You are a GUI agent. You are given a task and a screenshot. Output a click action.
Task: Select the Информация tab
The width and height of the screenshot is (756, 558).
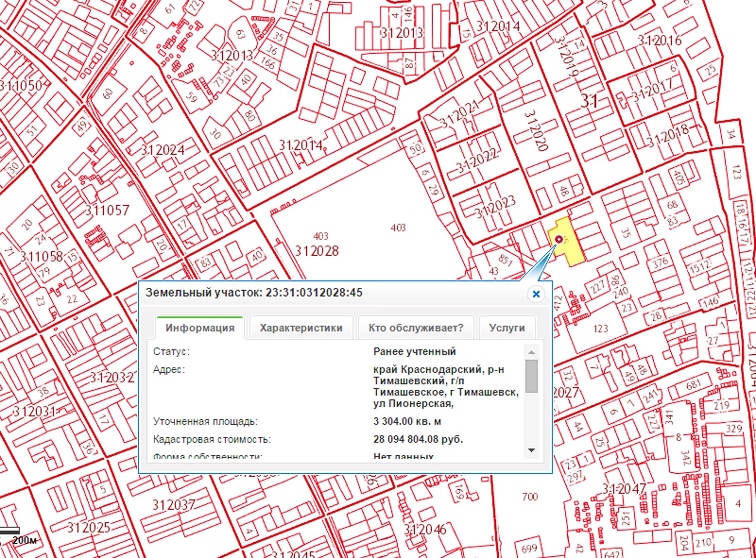coord(200,328)
